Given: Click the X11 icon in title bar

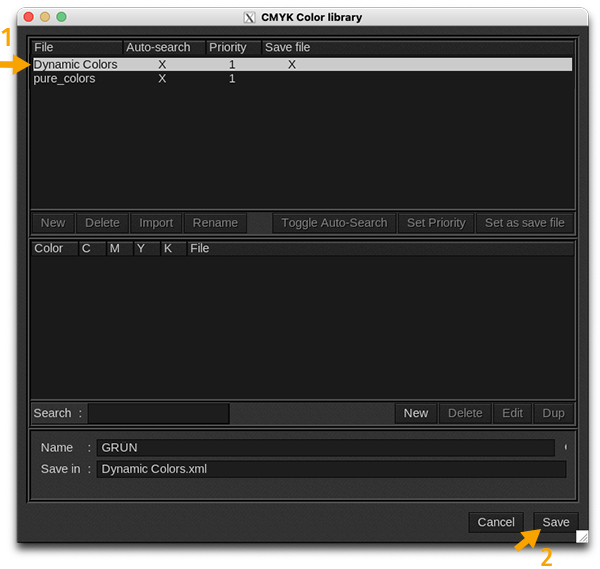Looking at the screenshot, I should coord(249,18).
